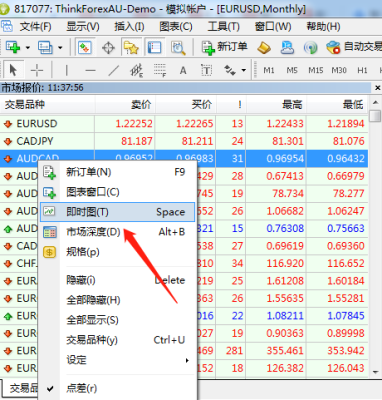The width and height of the screenshot is (382, 400).
Task: Expand the 设定 submenu
Action: (117, 360)
